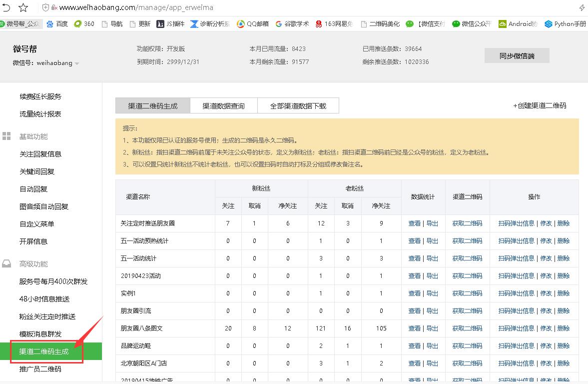Open the QQ邮箱 bookmark
Image resolution: width=588 pixels, height=384 pixels.
coord(253,23)
